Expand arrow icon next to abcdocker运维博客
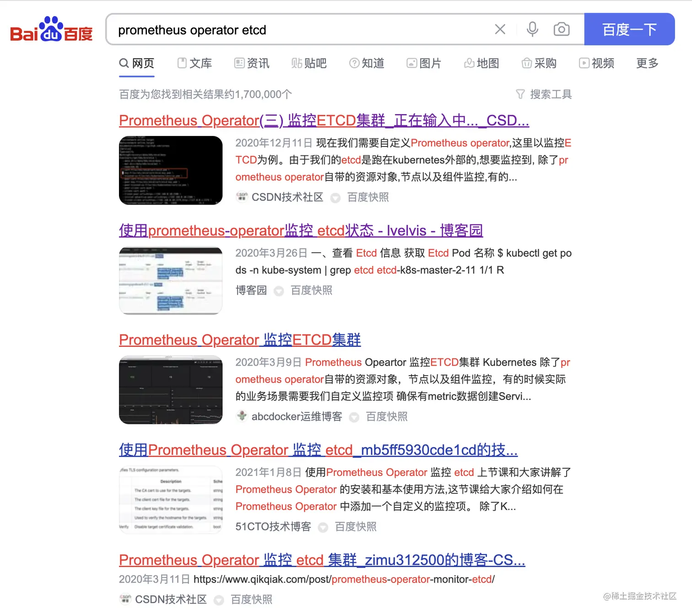This screenshot has width=692, height=616. pos(354,417)
